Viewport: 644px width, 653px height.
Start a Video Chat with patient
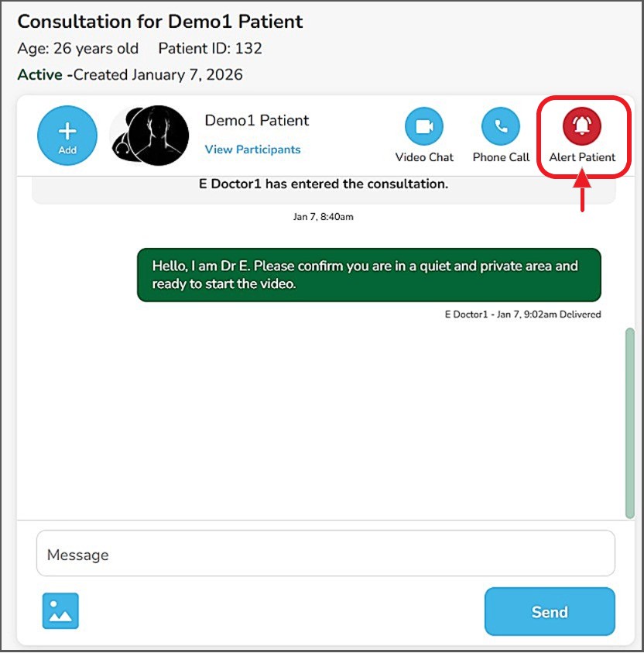click(x=424, y=127)
